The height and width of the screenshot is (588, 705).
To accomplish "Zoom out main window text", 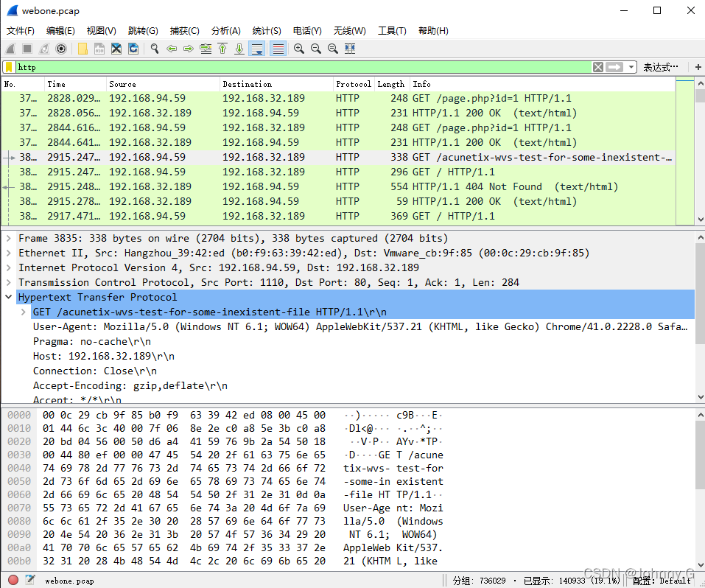I will pyautogui.click(x=316, y=49).
